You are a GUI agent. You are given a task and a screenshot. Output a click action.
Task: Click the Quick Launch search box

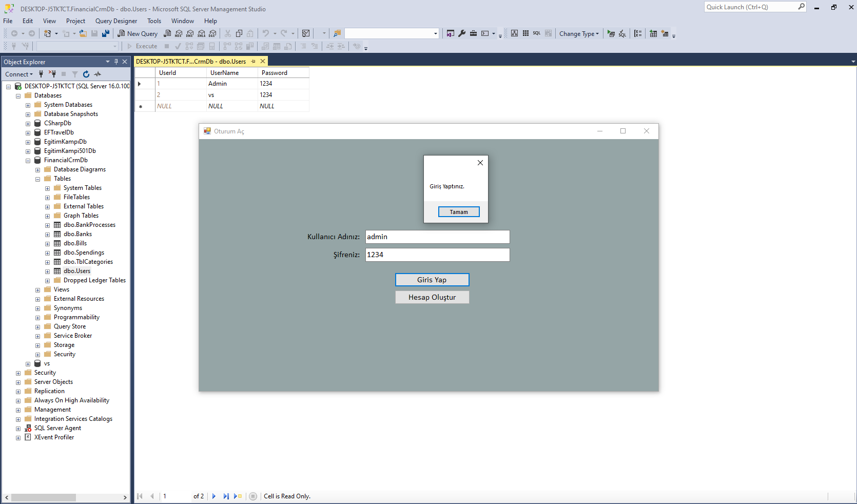coord(755,7)
